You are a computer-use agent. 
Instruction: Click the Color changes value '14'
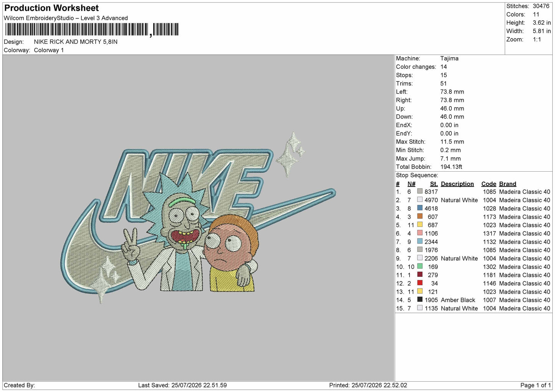[444, 67]
